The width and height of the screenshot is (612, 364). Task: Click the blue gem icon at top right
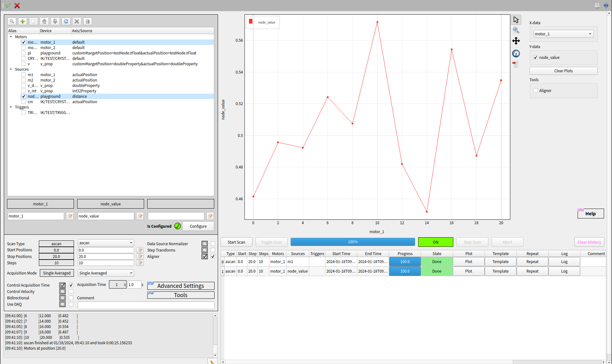606,5
